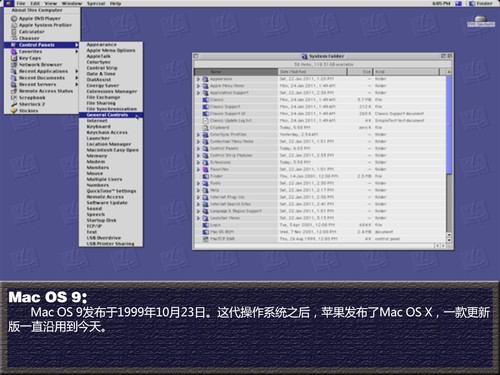
Task: Open Remote Access Status
Action: pyautogui.click(x=42, y=91)
